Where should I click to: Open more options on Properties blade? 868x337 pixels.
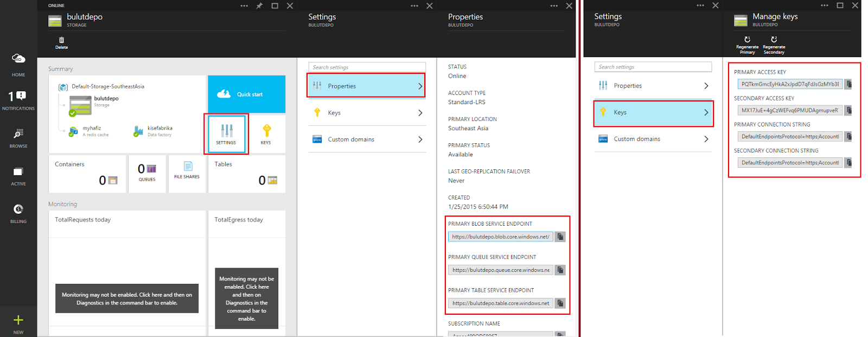tap(554, 5)
